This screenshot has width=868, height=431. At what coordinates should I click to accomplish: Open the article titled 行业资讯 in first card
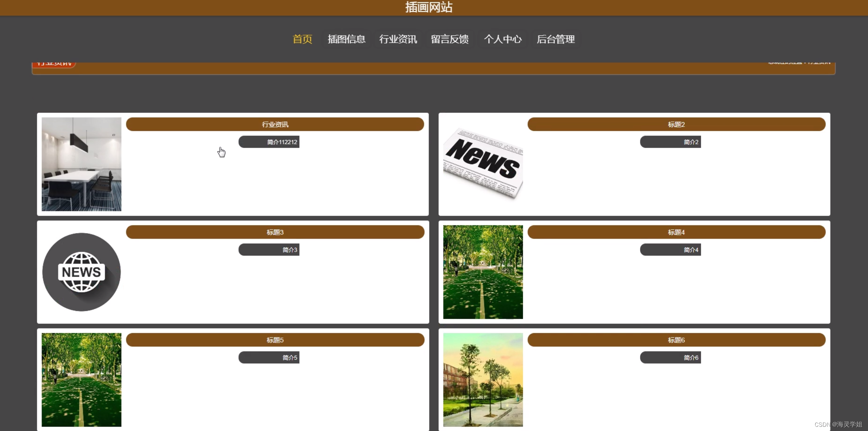(275, 124)
